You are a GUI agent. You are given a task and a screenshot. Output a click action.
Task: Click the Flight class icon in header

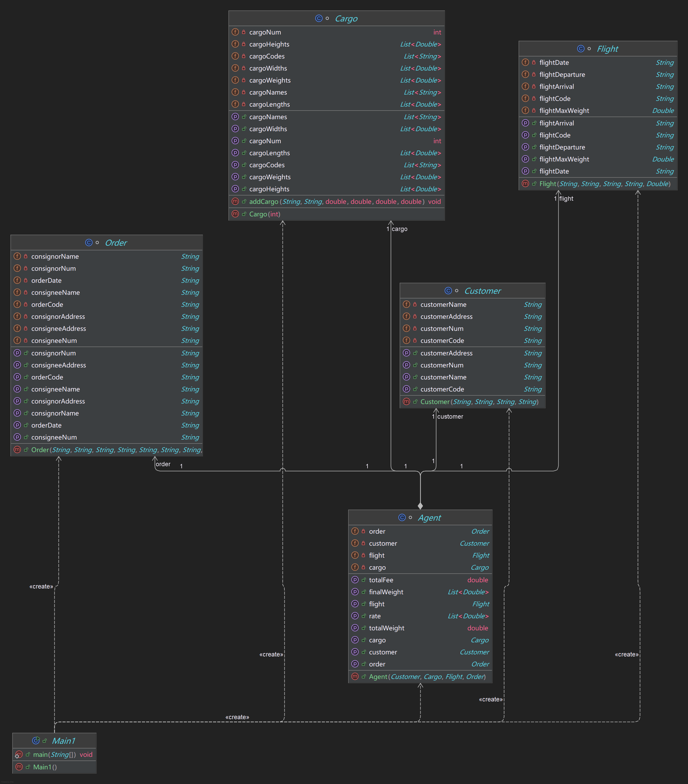pos(581,49)
